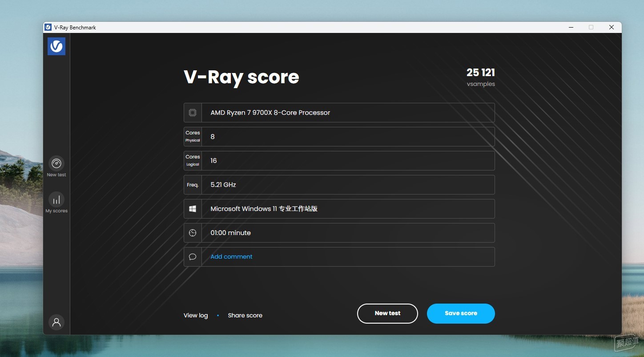Close the V-Ray Benchmark window

[x=612, y=27]
